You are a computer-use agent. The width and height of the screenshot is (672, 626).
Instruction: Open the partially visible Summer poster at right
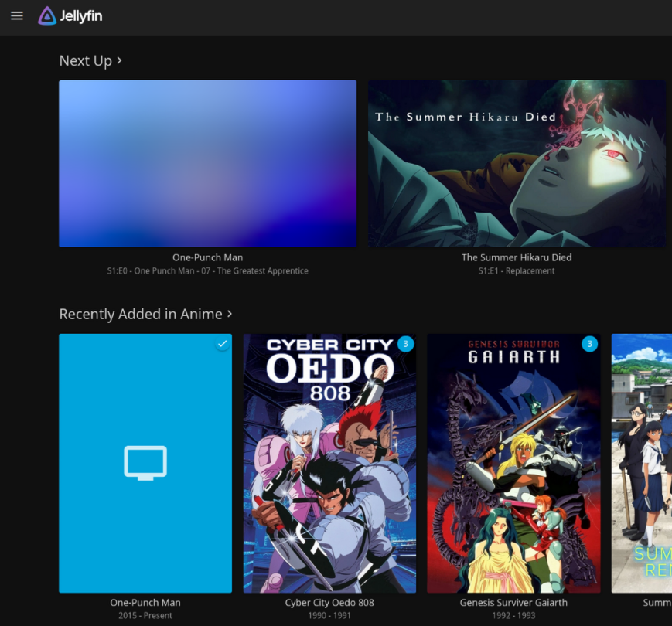click(x=642, y=463)
